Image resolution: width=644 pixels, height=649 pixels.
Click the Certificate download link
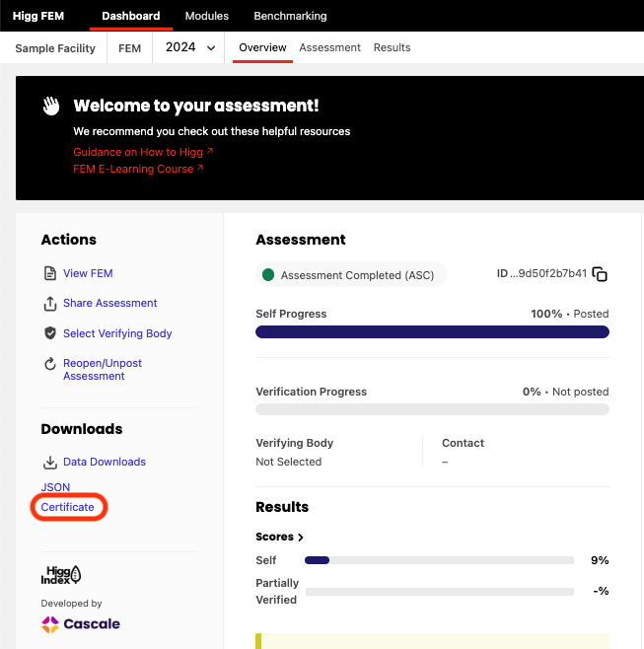coord(67,507)
